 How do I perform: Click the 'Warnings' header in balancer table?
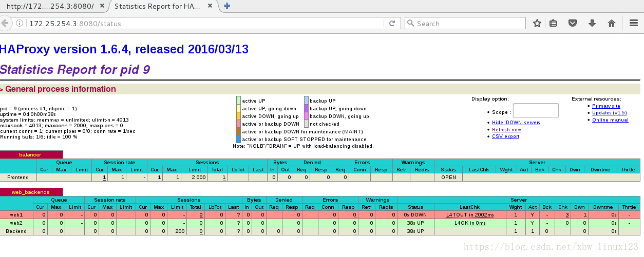tap(413, 162)
